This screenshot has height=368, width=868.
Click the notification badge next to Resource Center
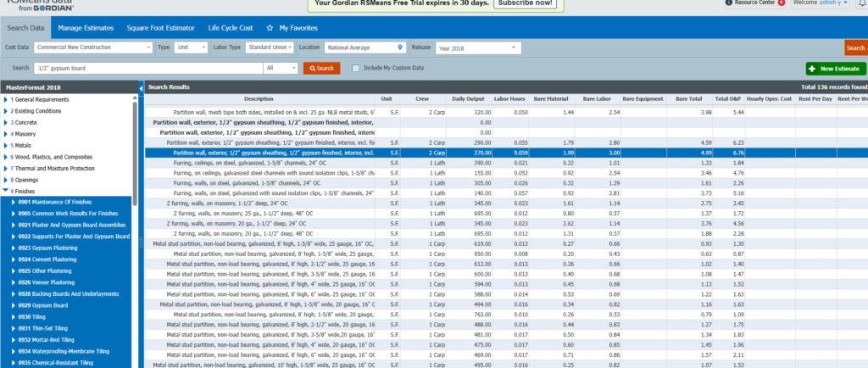pyautogui.click(x=781, y=3)
